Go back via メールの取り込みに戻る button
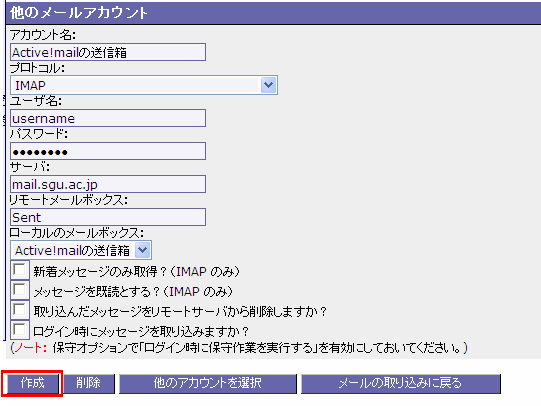Image resolution: width=541 pixels, height=406 pixels. [401, 384]
